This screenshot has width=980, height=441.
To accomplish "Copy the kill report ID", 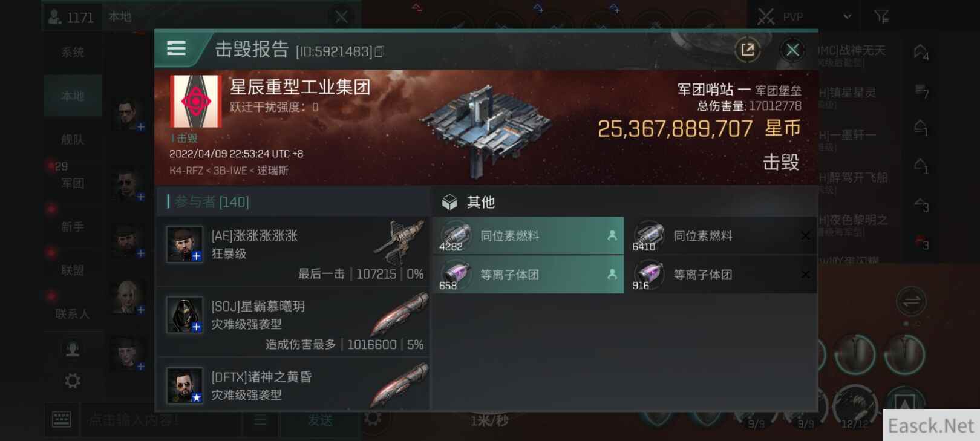I will click(379, 52).
